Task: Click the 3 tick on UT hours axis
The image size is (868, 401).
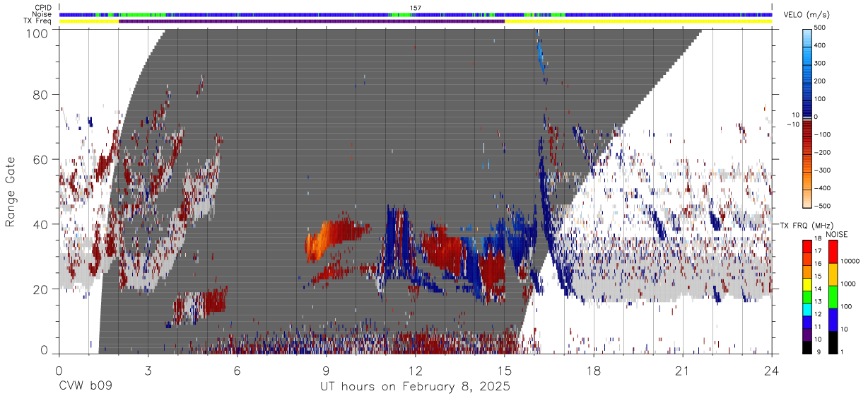Action: click(x=148, y=371)
